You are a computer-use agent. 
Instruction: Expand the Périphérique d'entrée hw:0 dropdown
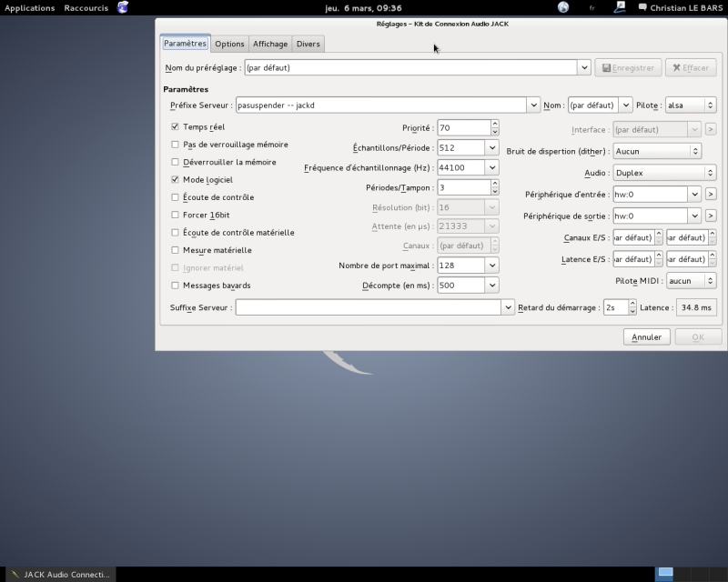(x=694, y=195)
